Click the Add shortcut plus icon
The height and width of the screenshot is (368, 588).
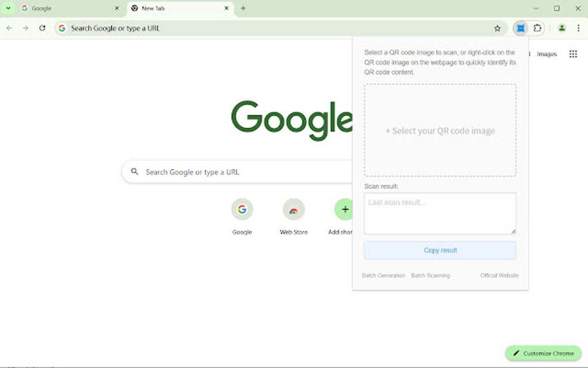click(x=344, y=209)
